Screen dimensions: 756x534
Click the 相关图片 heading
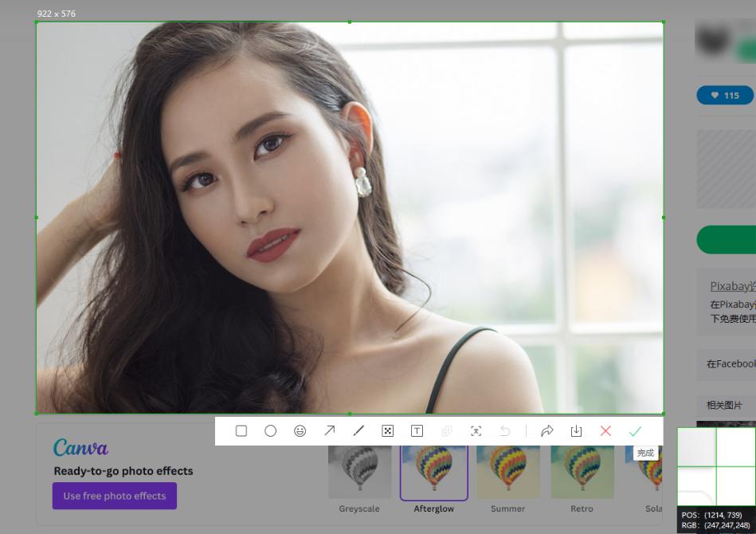(724, 405)
